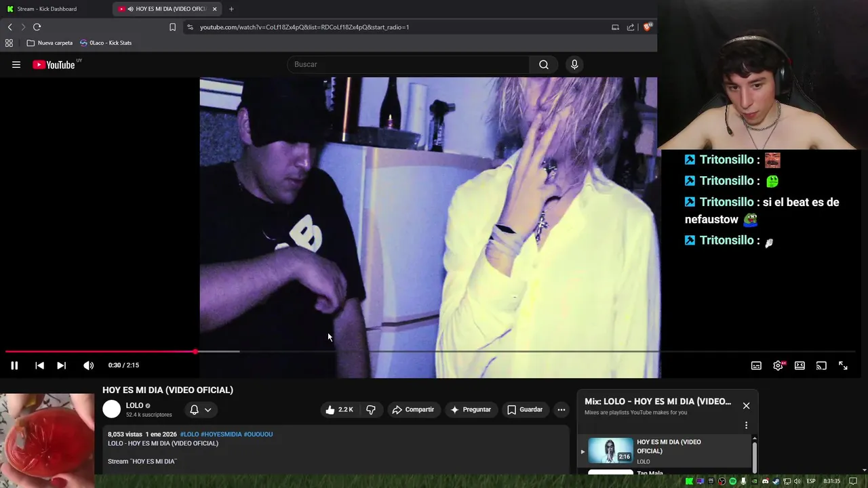The image size is (868, 488).
Task: Open Nueva carpeta bookmark folder
Action: click(x=50, y=43)
